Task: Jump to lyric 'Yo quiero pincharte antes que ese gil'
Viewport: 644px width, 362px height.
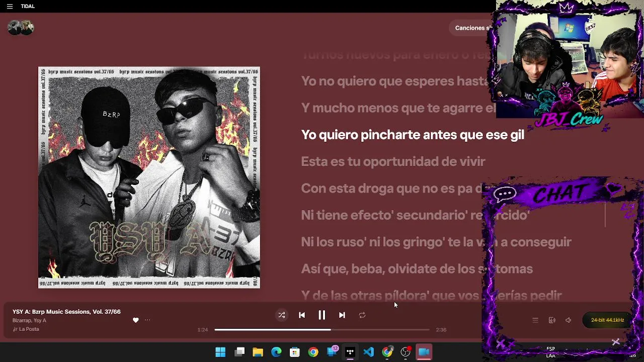Action: pyautogui.click(x=413, y=135)
